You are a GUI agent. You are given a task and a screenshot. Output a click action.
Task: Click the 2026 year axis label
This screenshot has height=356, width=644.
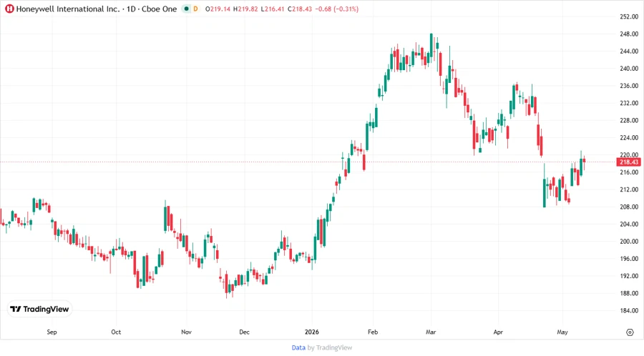pos(312,332)
